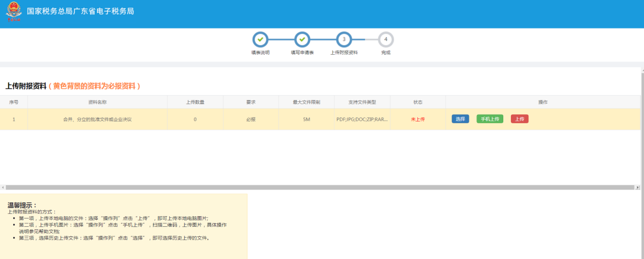Click the horizontal scrollbar right arrow
This screenshot has height=259, width=644.
[x=638, y=188]
